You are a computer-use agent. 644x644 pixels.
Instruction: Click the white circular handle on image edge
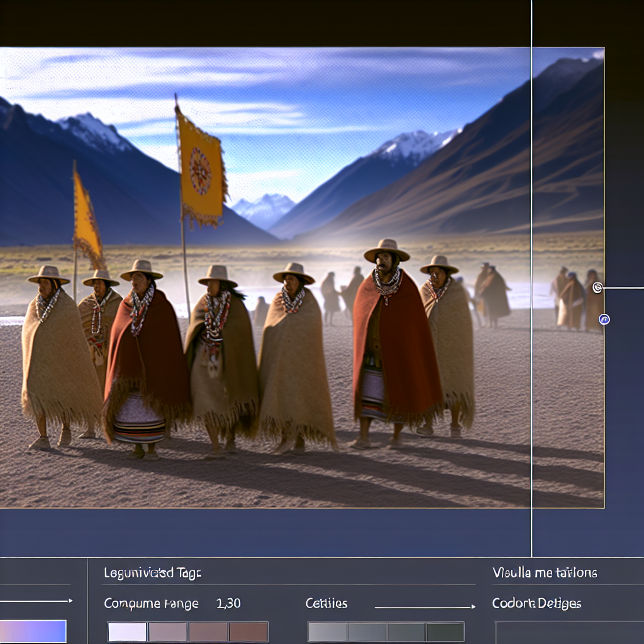tap(597, 288)
